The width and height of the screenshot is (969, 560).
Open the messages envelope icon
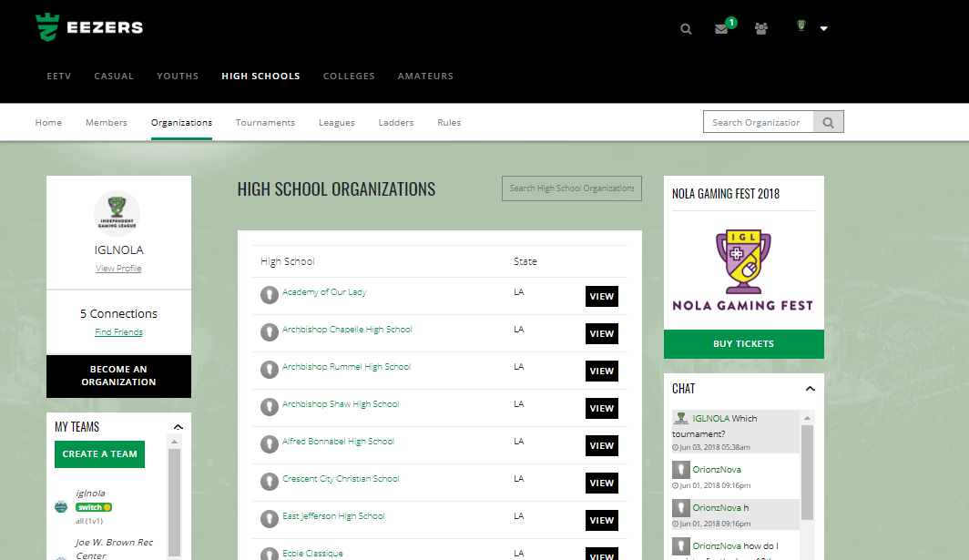[x=721, y=29]
